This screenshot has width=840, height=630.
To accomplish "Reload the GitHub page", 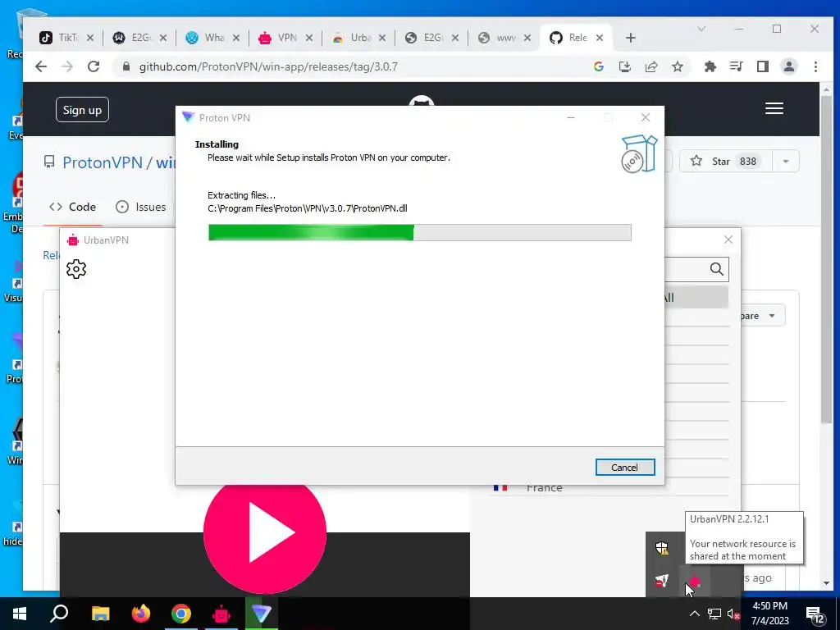I will coord(94,66).
